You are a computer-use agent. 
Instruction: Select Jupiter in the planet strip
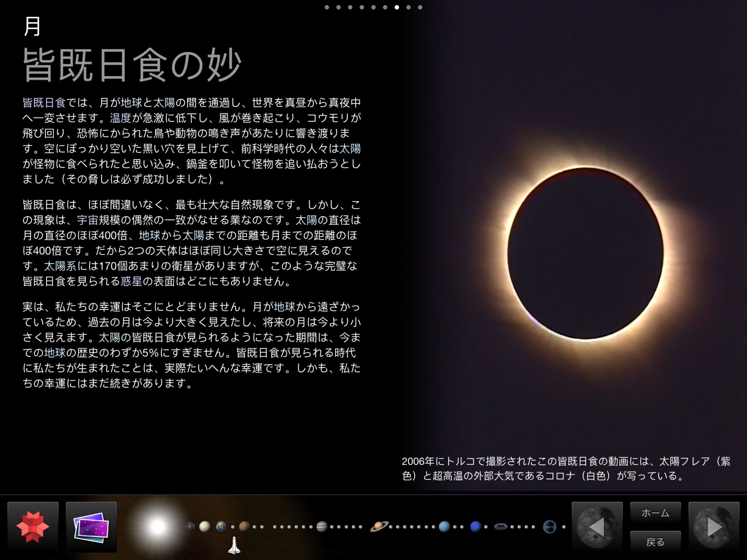[x=322, y=526]
